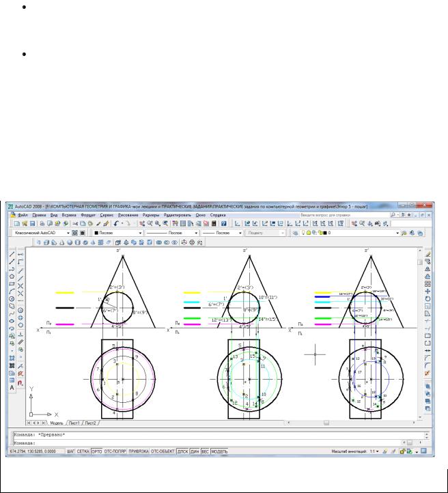Click the МОДЕЛЬ status bar button
The width and height of the screenshot is (448, 493).
click(219, 451)
